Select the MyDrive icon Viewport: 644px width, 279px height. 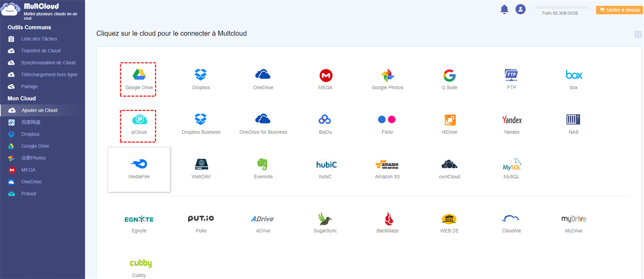pyautogui.click(x=574, y=219)
